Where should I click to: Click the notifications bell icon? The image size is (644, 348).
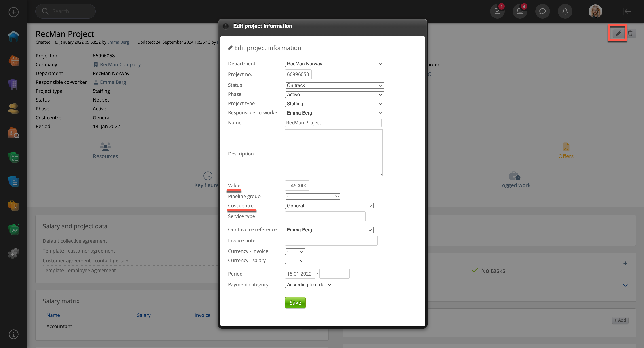pos(565,11)
